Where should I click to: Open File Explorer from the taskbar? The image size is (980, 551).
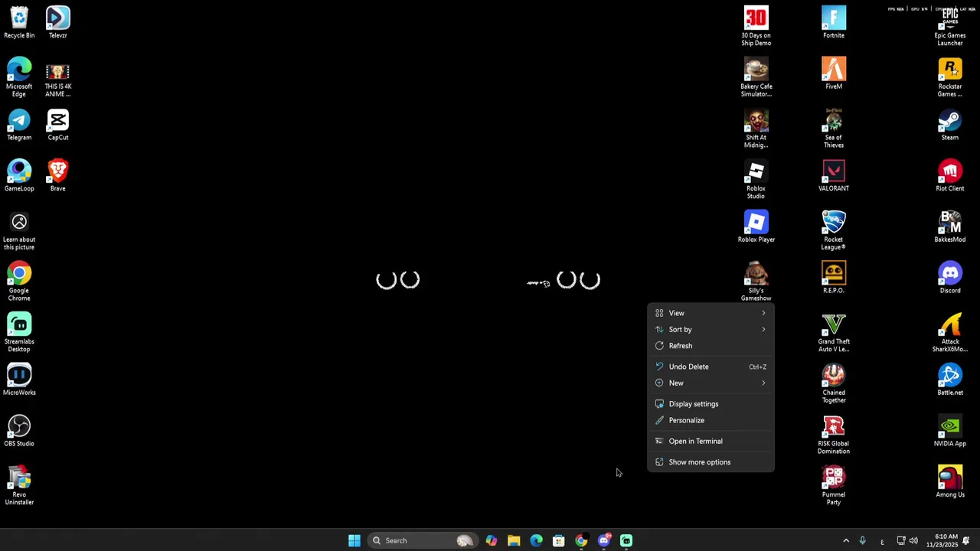tap(514, 540)
